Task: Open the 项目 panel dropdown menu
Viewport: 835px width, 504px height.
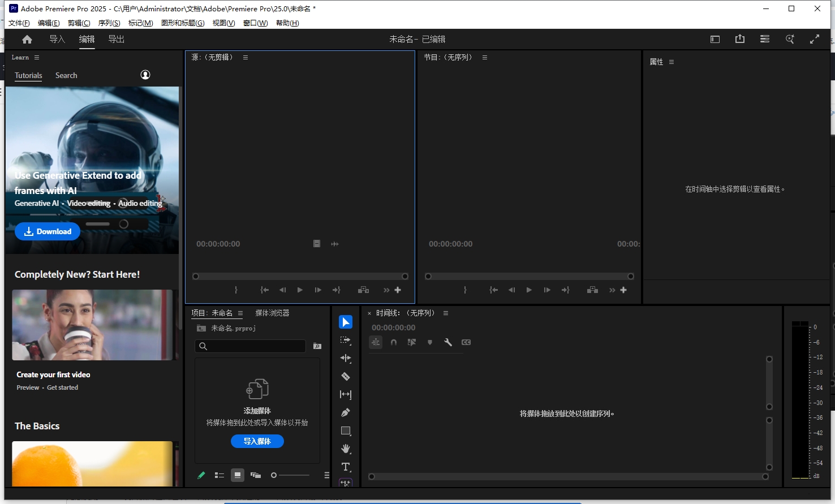Action: tap(240, 313)
